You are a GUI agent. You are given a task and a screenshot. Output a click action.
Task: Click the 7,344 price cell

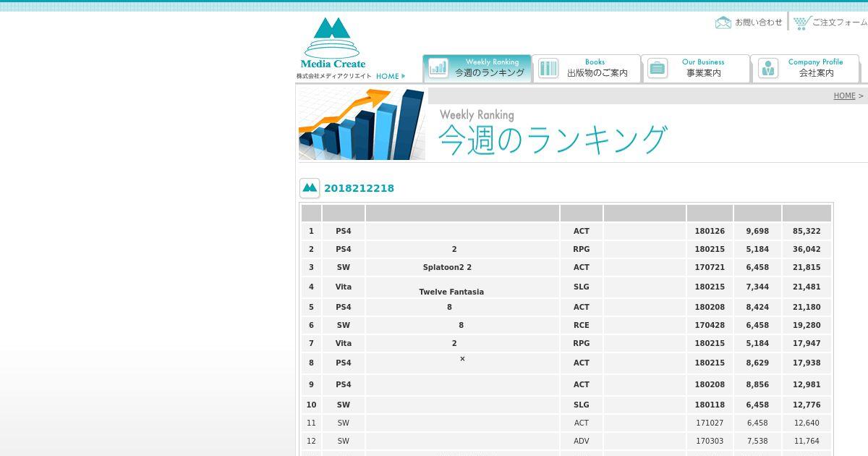(757, 287)
